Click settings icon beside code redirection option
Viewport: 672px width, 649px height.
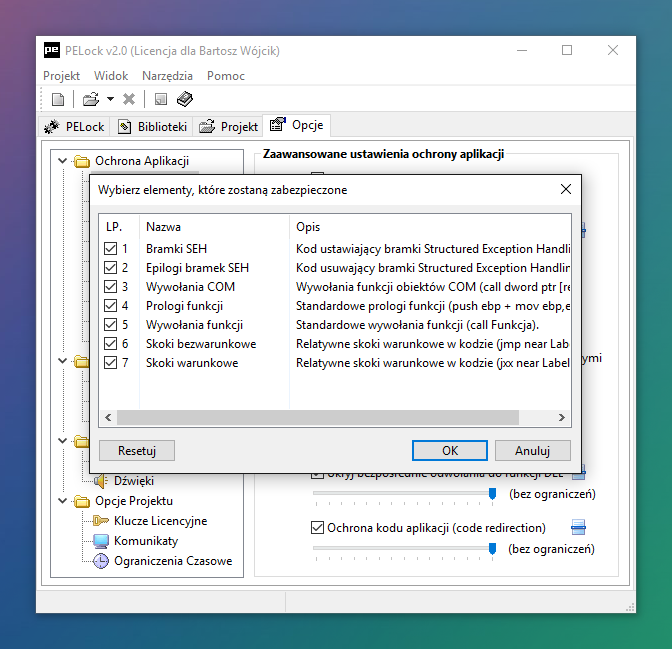tap(578, 527)
